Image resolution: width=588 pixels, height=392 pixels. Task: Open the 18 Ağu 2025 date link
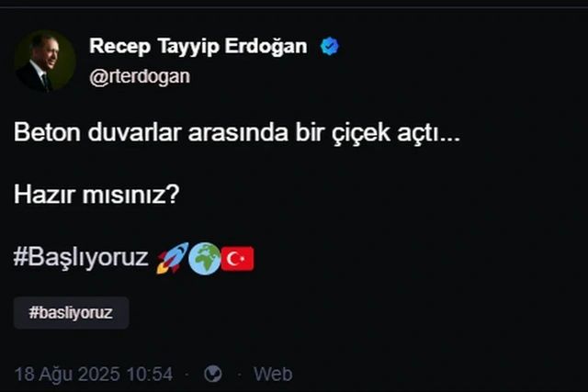pos(67,374)
